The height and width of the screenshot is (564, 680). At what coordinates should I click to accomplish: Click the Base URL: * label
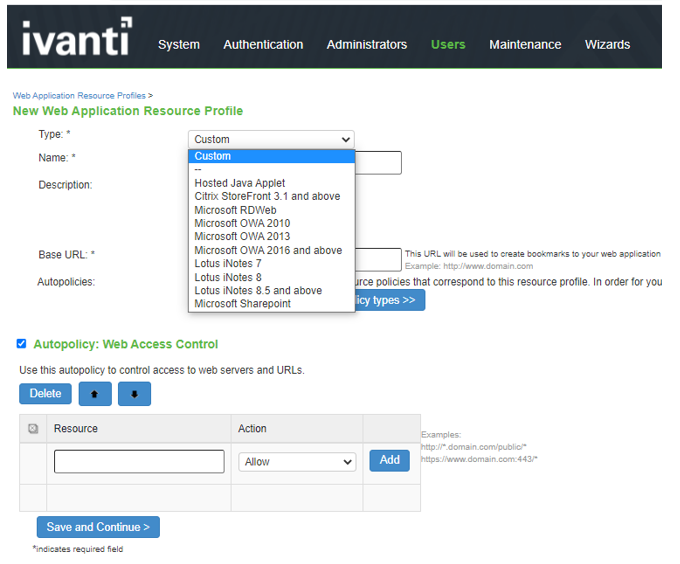point(67,254)
